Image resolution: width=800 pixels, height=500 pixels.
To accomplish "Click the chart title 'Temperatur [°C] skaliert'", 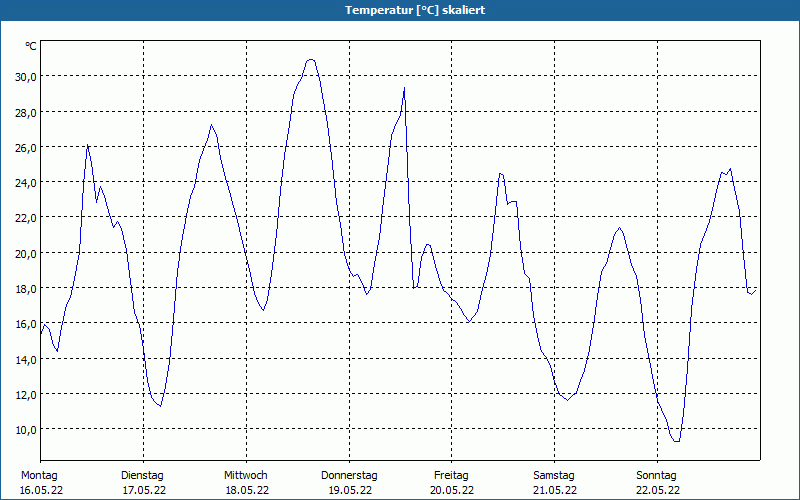I will pyautogui.click(x=400, y=10).
